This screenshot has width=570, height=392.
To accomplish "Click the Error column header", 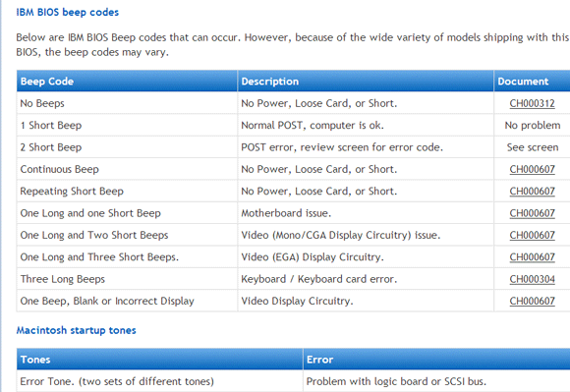I will tap(436, 360).
